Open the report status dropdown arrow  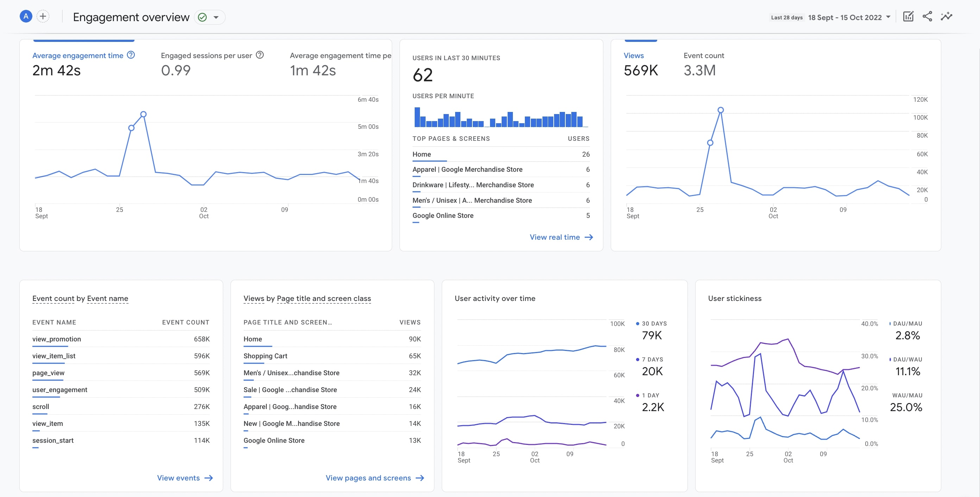point(216,17)
